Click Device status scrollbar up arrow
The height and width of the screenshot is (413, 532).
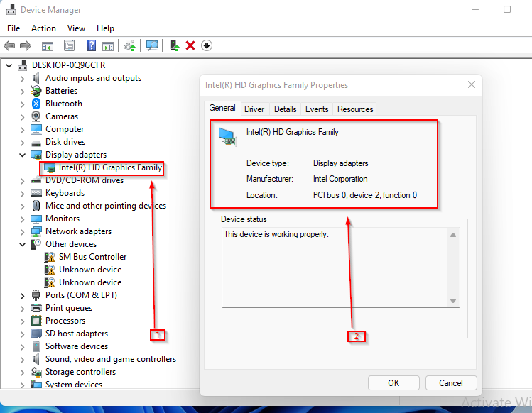(453, 235)
